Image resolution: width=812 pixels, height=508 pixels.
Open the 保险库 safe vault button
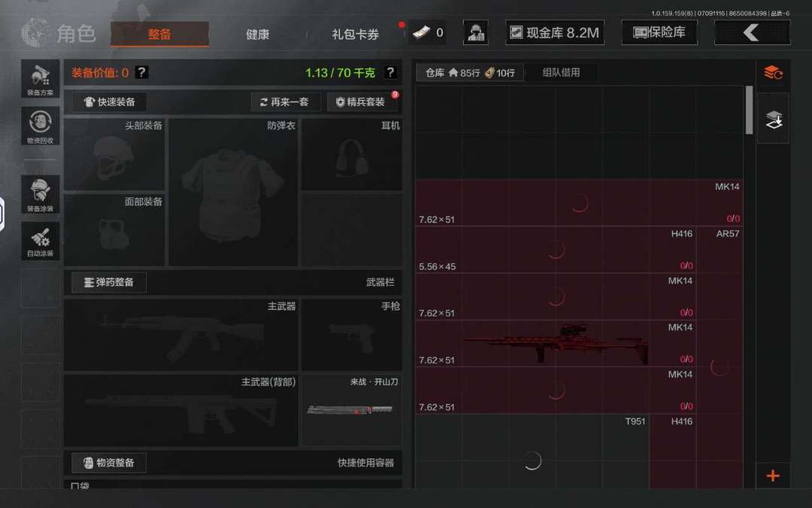point(659,32)
